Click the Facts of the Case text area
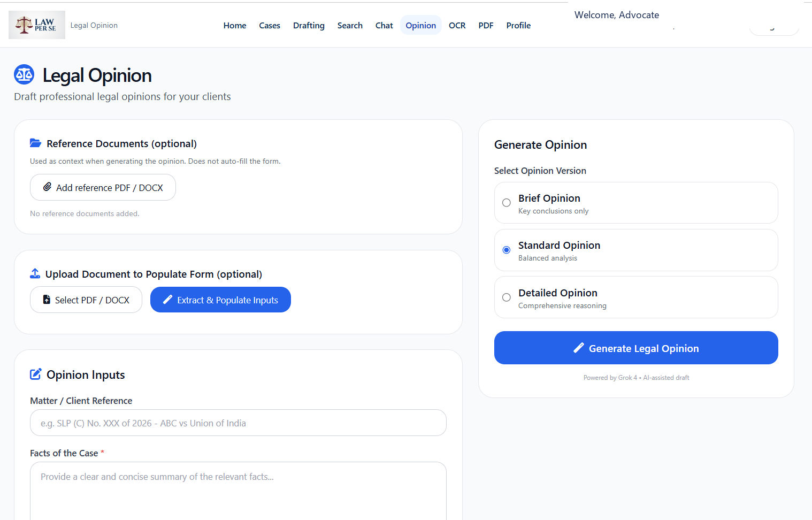The height and width of the screenshot is (520, 812). 238,491
